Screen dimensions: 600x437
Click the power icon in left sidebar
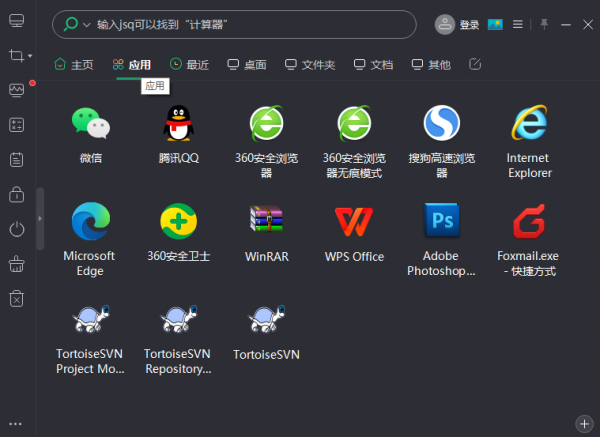16,229
